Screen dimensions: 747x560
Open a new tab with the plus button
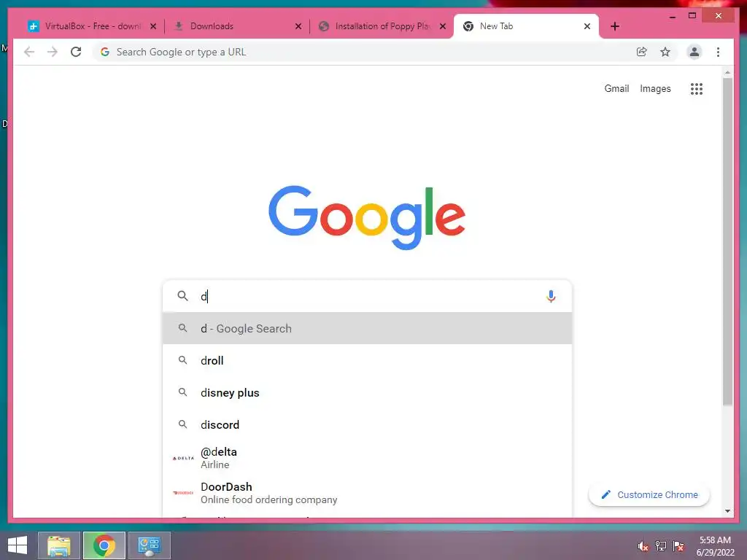point(615,26)
